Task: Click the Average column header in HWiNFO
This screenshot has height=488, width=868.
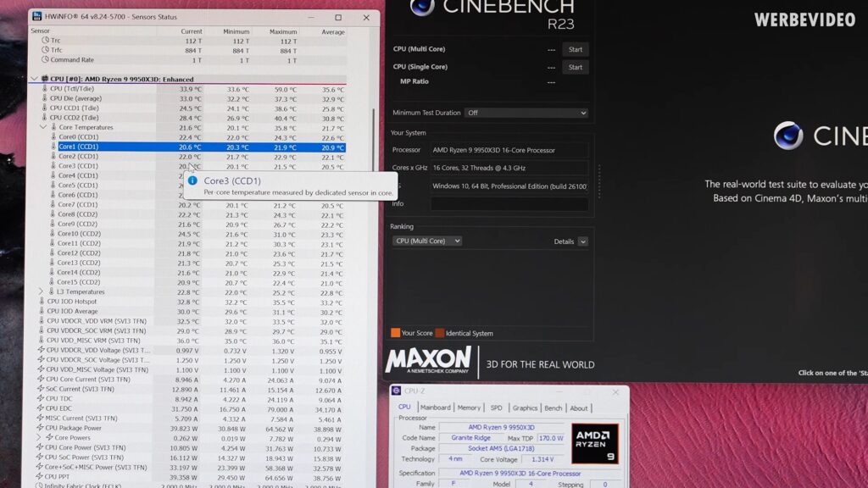Action: point(333,31)
